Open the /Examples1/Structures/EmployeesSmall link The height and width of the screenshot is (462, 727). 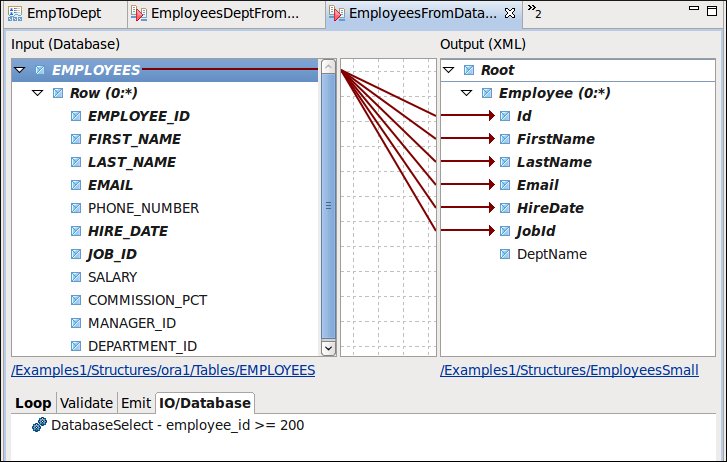click(x=569, y=370)
